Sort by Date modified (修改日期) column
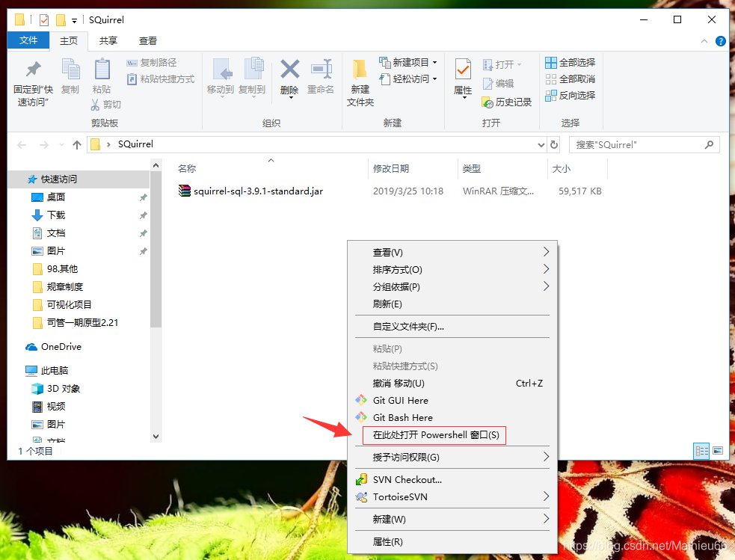This screenshot has height=560, width=735. point(391,169)
